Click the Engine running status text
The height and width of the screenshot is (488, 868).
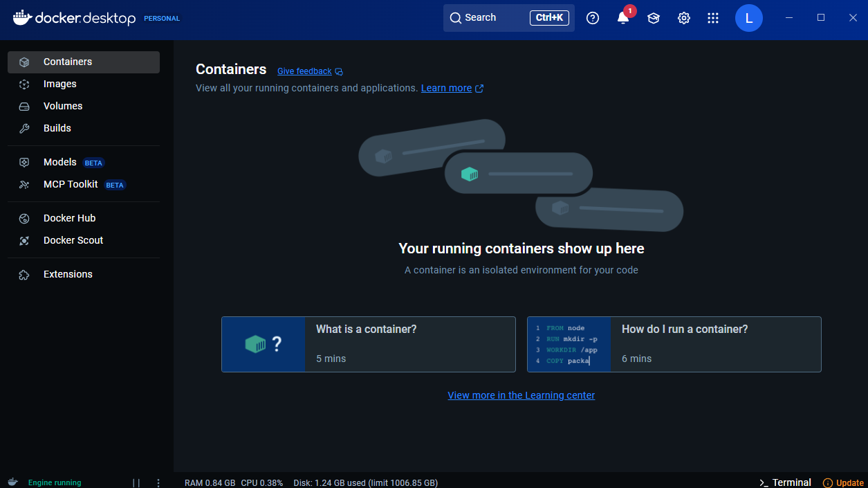55,483
